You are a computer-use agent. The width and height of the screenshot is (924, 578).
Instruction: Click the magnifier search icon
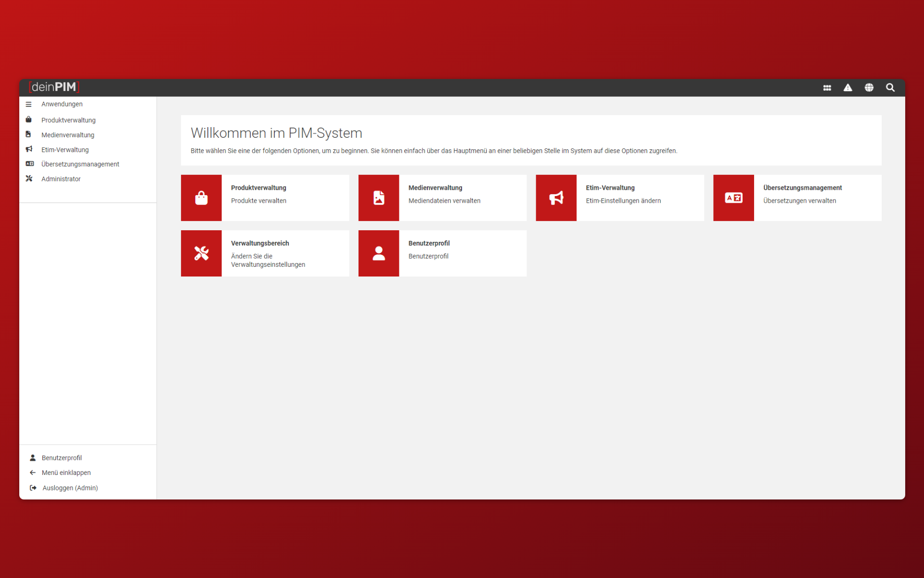(x=890, y=88)
